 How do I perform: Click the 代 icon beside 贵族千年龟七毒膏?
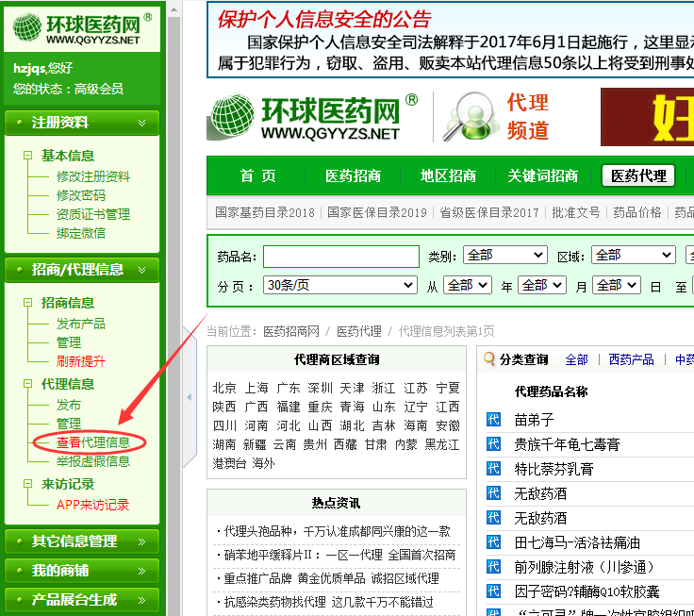tap(493, 444)
